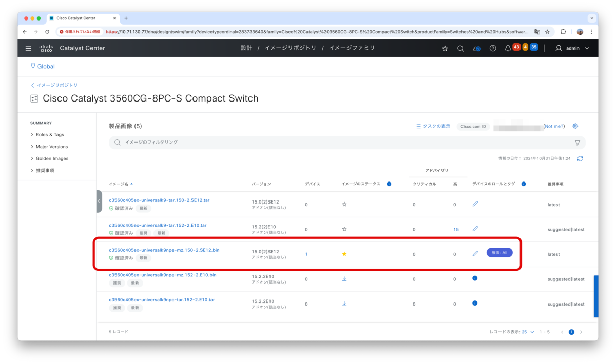Edit roles for npe-mz.150-2.SE12.bin with the pencil
Screen dimensions: 616x364
475,253
